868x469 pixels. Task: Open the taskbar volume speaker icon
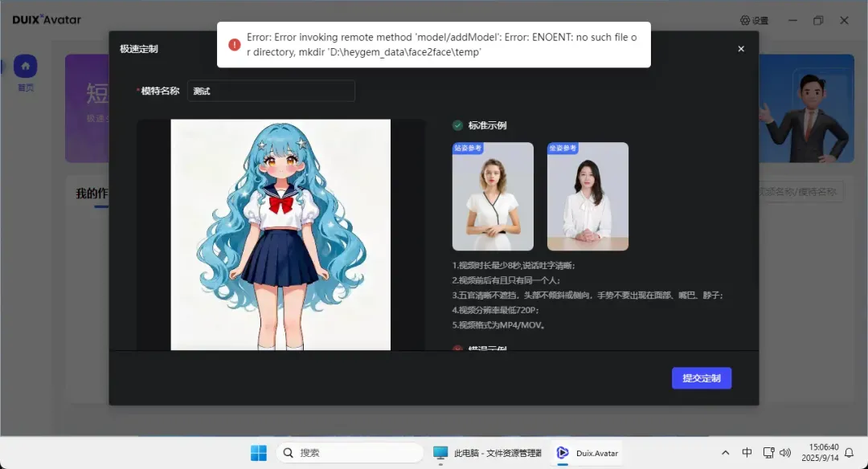click(785, 453)
